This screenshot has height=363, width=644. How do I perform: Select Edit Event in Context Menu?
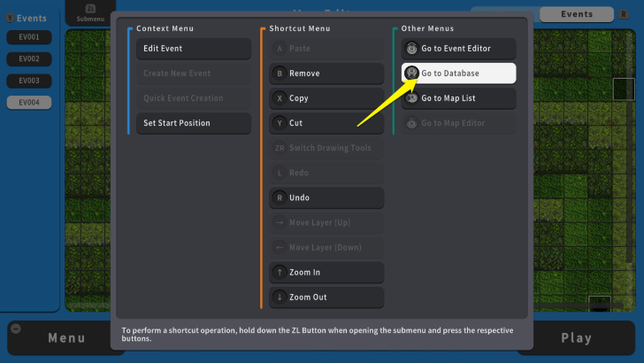(194, 49)
